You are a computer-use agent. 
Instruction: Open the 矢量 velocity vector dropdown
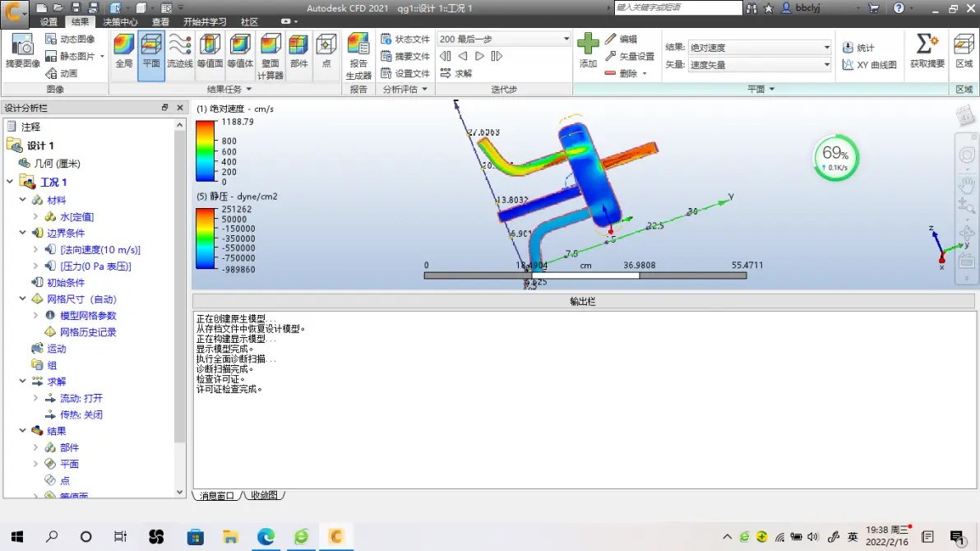tap(827, 65)
